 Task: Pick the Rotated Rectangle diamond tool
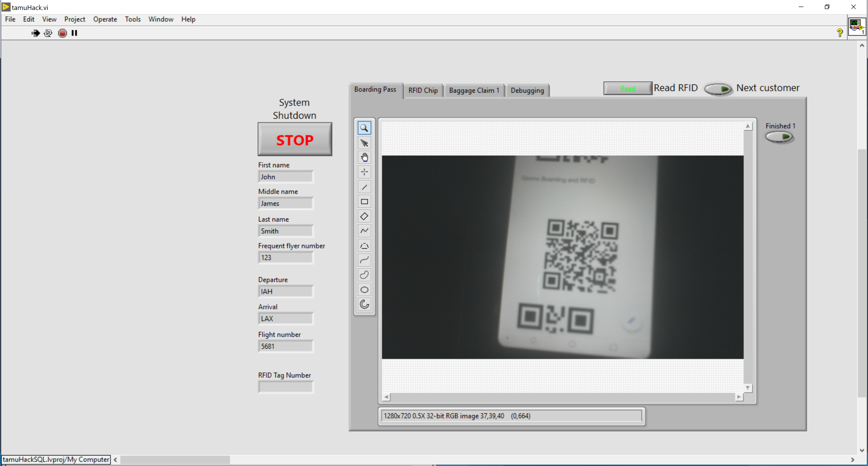[x=364, y=216]
